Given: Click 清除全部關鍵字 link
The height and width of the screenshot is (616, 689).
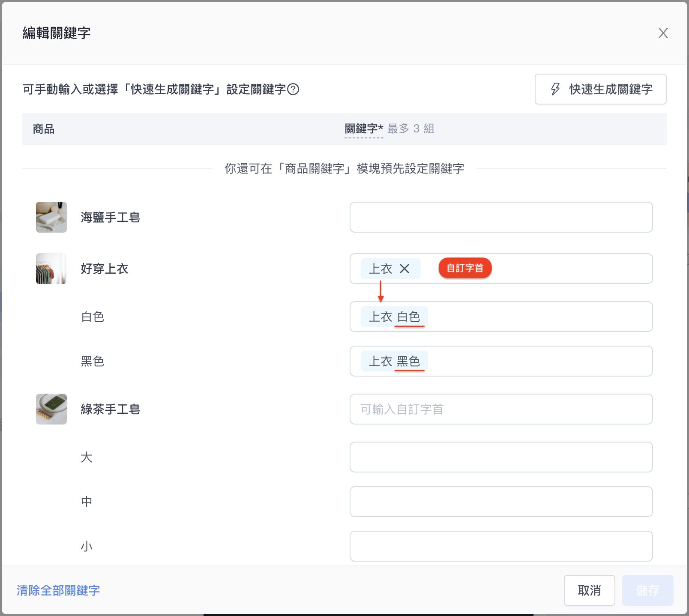Looking at the screenshot, I should click(x=58, y=590).
